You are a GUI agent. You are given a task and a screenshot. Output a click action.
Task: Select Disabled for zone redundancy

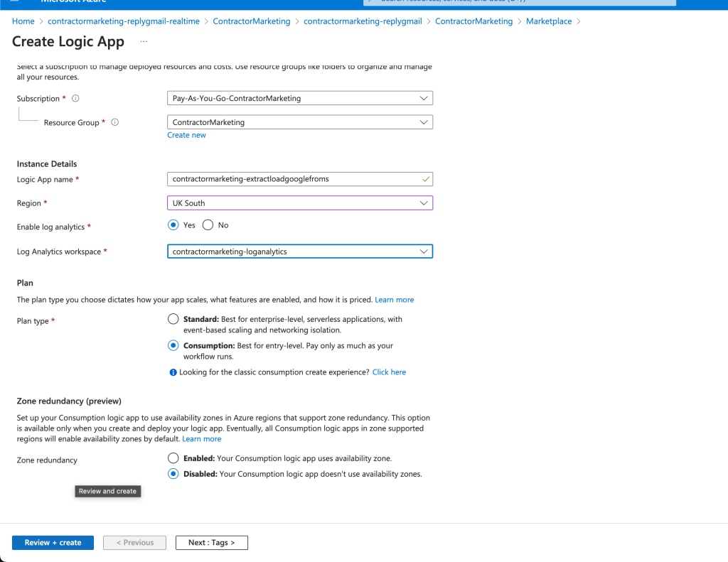tap(173, 474)
